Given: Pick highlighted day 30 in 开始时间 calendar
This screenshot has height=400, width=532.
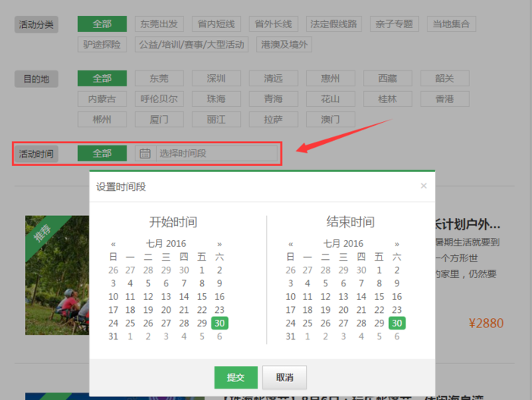Looking at the screenshot, I should (x=219, y=323).
